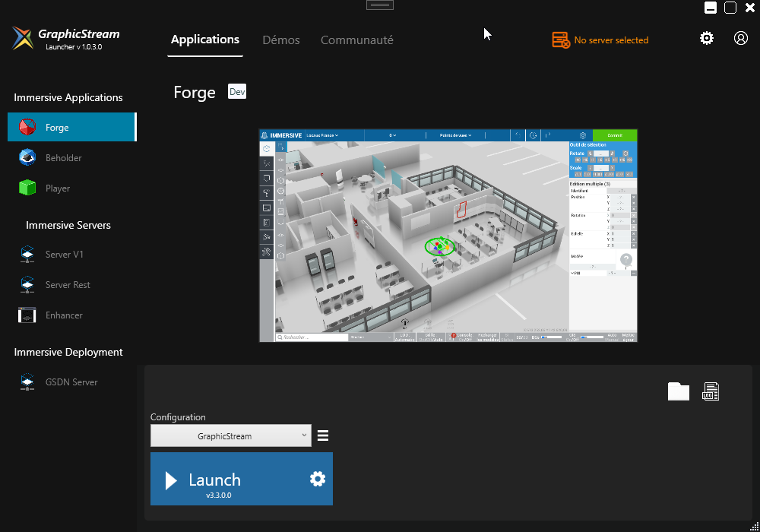Maximize the launcher window
This screenshot has height=532, width=760.
(x=730, y=8)
